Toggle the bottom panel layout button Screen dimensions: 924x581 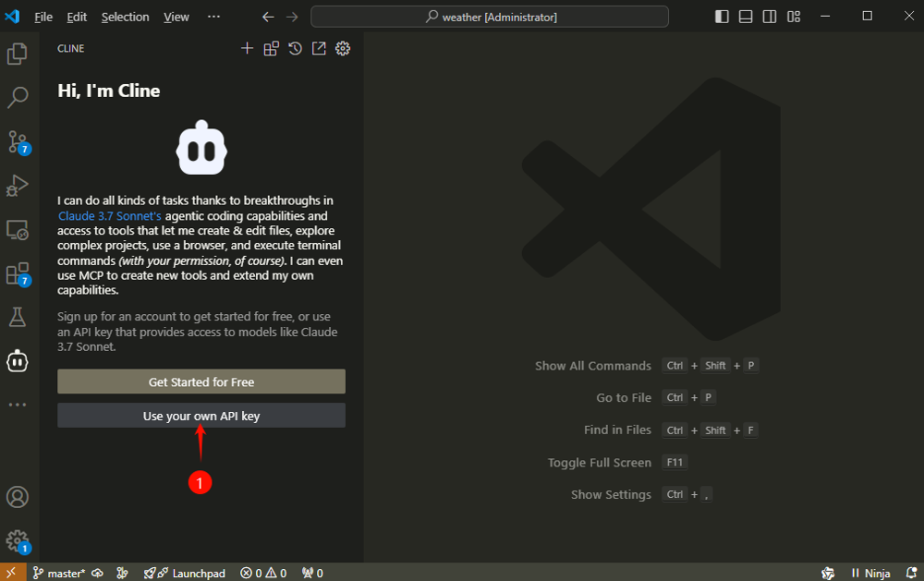tap(746, 17)
